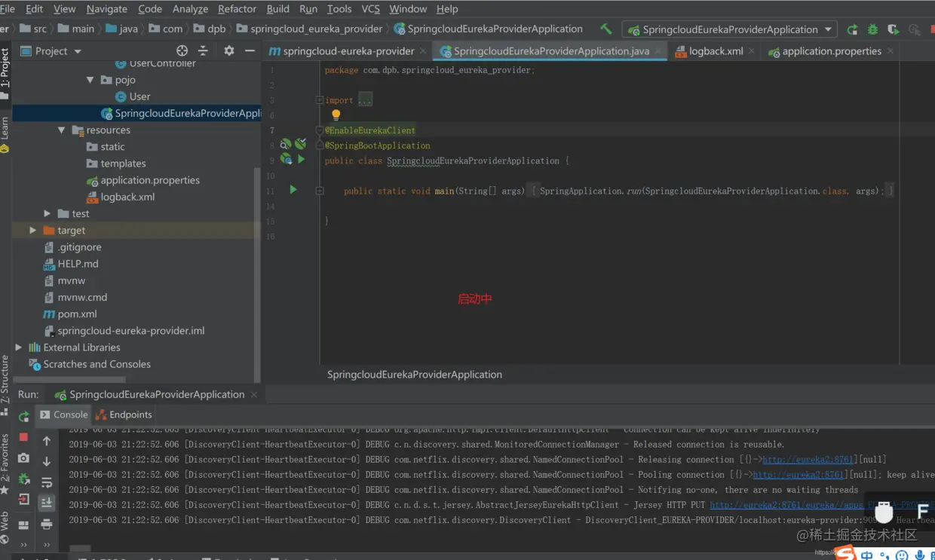
Task: Click the Build project hammer icon
Action: point(606,29)
